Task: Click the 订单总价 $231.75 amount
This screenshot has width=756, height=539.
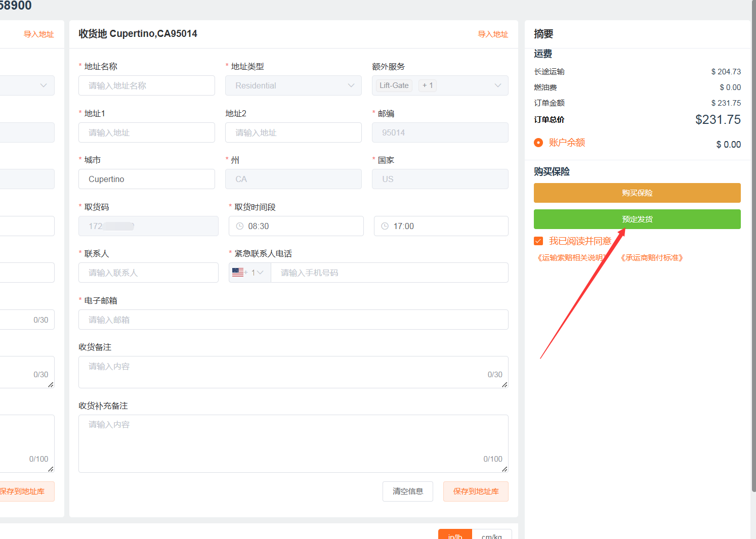Action: tap(718, 120)
